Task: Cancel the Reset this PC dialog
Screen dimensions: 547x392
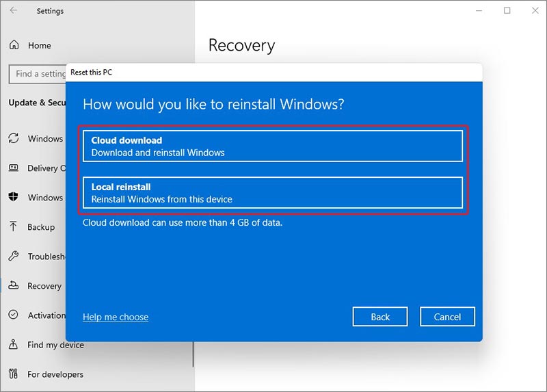Action: (447, 317)
